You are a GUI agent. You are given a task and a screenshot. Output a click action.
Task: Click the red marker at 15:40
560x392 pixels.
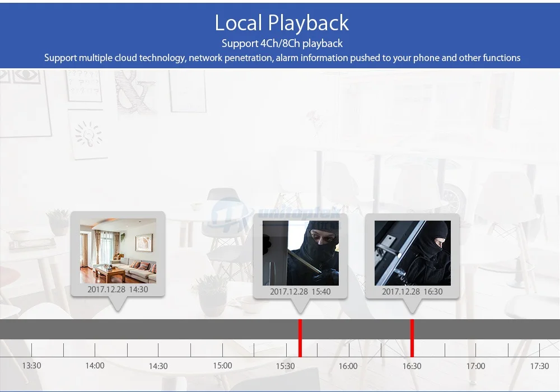300,338
